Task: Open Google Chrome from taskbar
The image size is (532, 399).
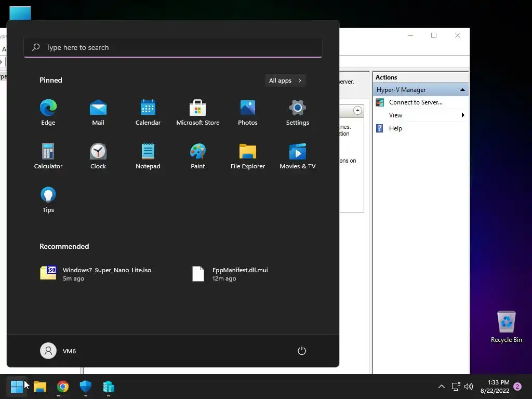Action: pos(63,386)
